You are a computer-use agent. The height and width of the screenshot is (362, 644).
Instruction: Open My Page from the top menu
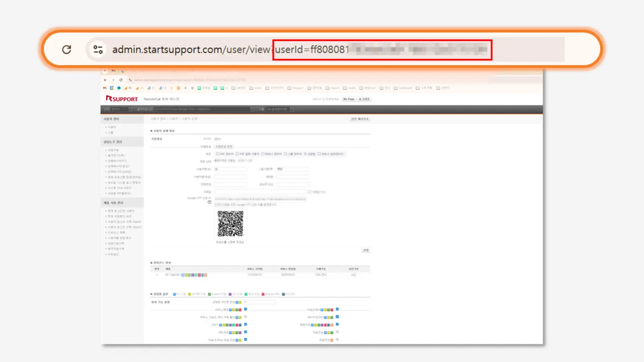tap(349, 99)
